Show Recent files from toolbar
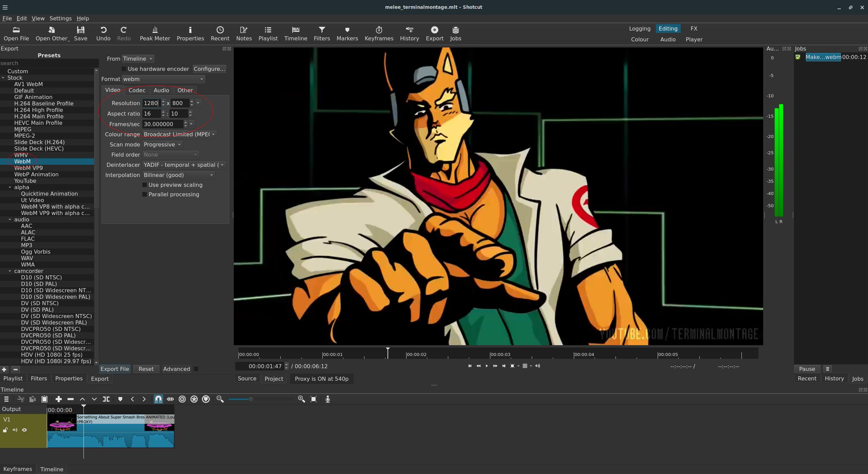Viewport: 868px width, 474px height. 220,34
